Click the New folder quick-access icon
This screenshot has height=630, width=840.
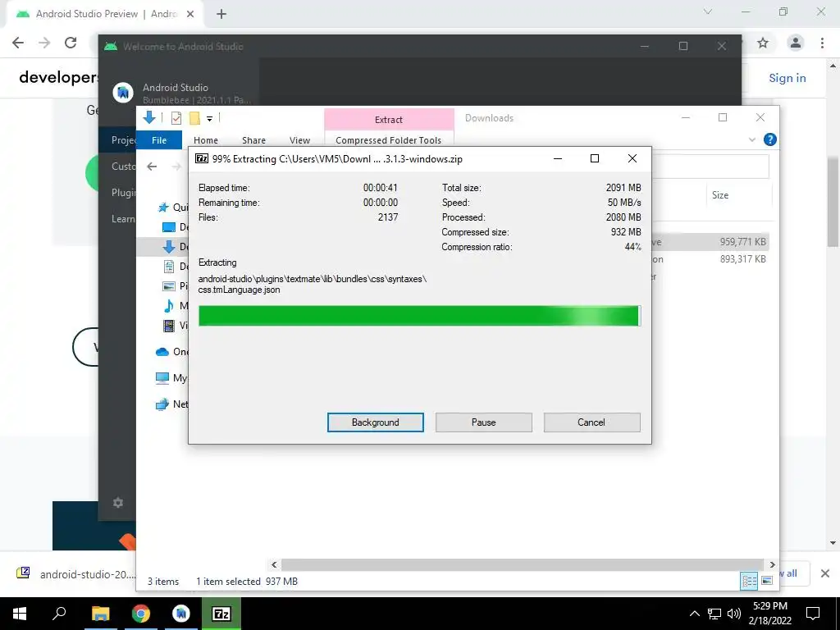tap(194, 118)
